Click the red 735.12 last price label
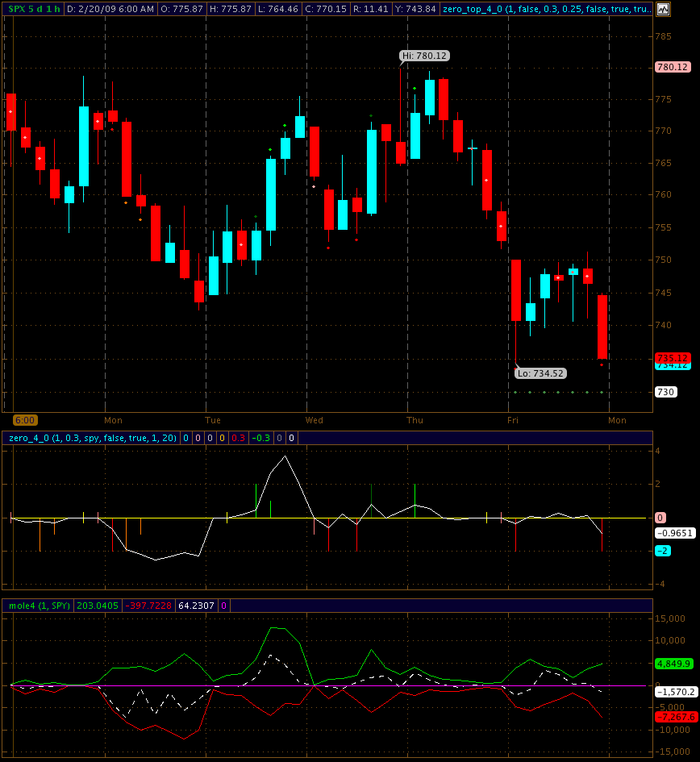Image resolution: width=700 pixels, height=762 pixels. tap(673, 357)
